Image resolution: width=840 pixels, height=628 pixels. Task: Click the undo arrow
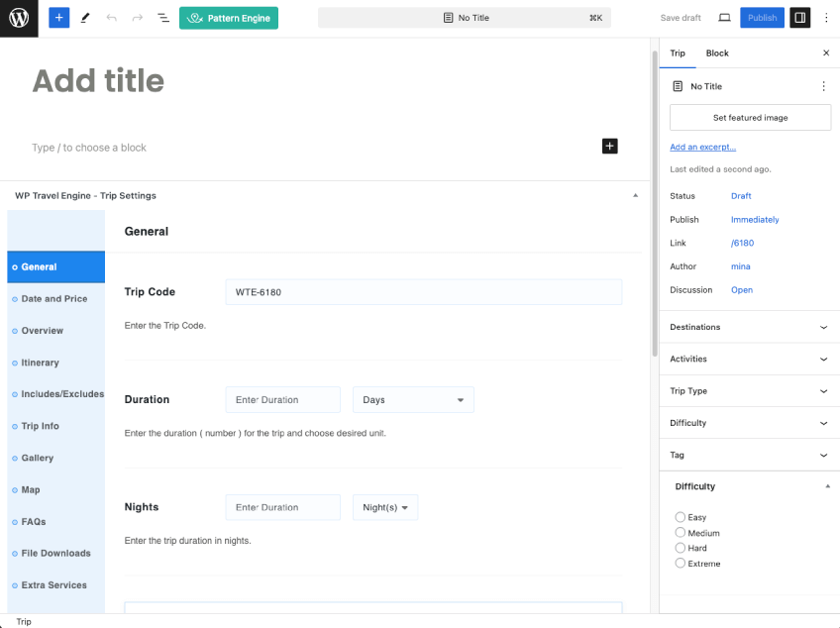(111, 18)
